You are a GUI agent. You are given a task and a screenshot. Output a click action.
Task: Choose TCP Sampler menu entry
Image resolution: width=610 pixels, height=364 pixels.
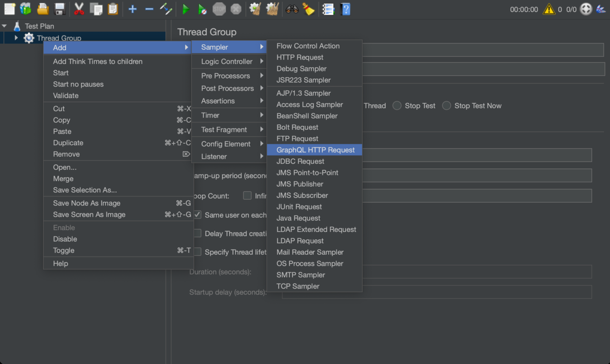click(315, 286)
